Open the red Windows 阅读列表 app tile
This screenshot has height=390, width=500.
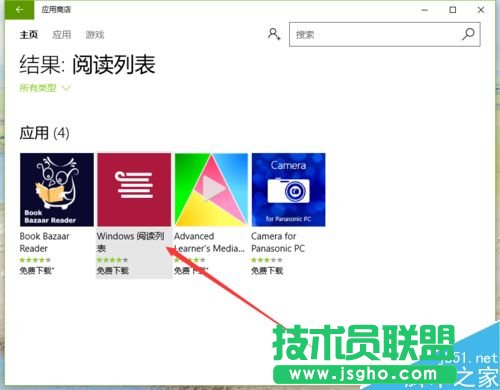pos(134,190)
